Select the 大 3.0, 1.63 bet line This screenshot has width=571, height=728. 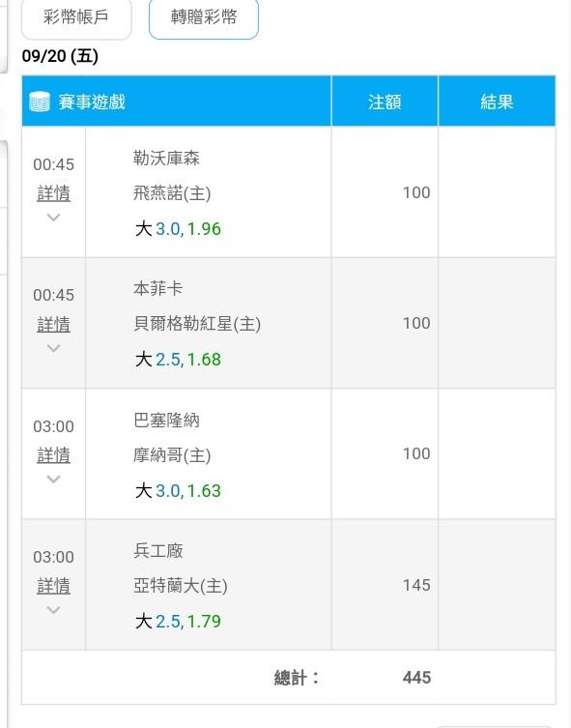tap(178, 491)
